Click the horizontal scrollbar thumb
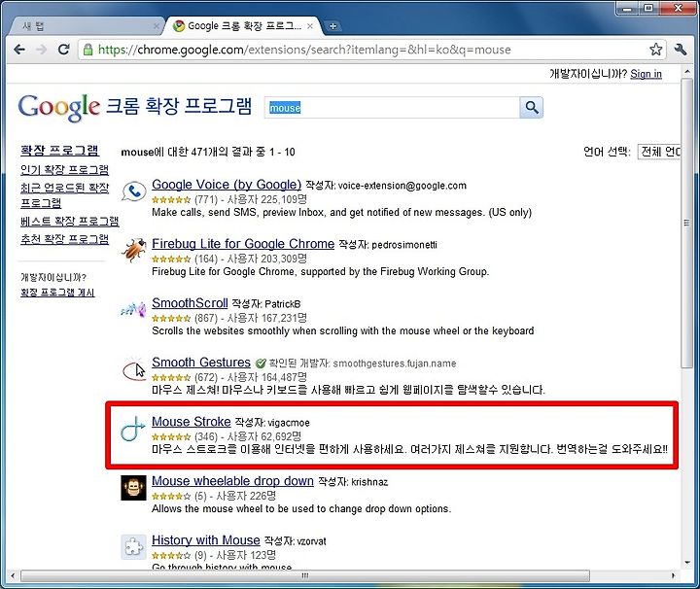The width and height of the screenshot is (700, 589). (305, 575)
